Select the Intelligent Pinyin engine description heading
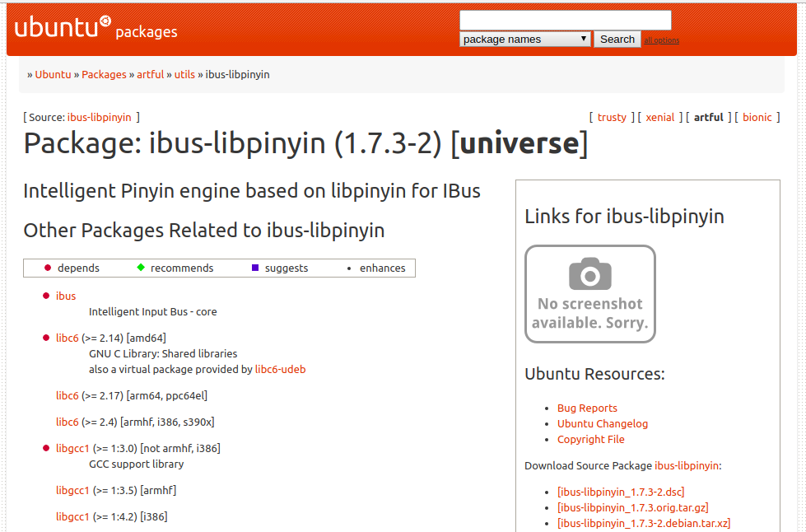 click(x=252, y=191)
